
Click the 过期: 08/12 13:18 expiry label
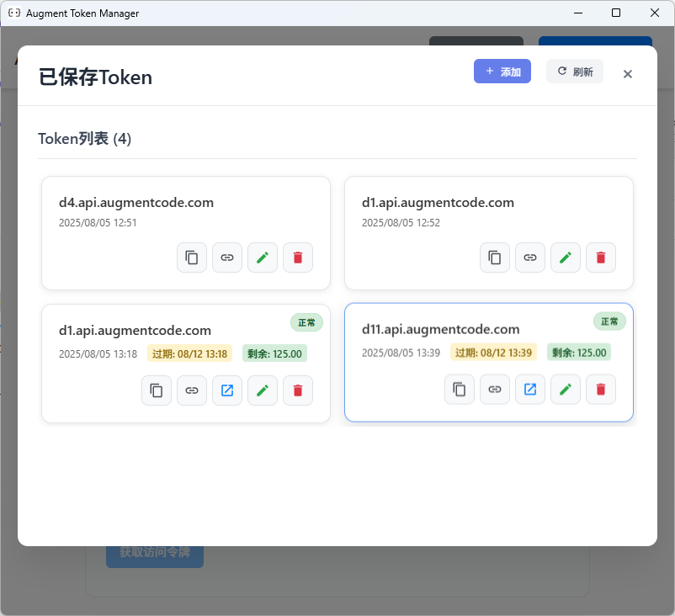tap(189, 353)
